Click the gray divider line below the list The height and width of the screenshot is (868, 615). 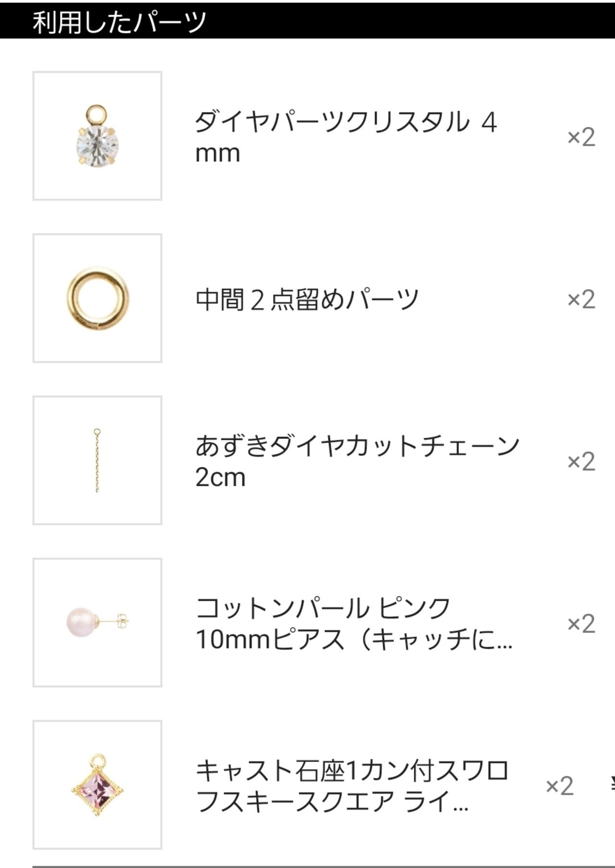point(307,866)
